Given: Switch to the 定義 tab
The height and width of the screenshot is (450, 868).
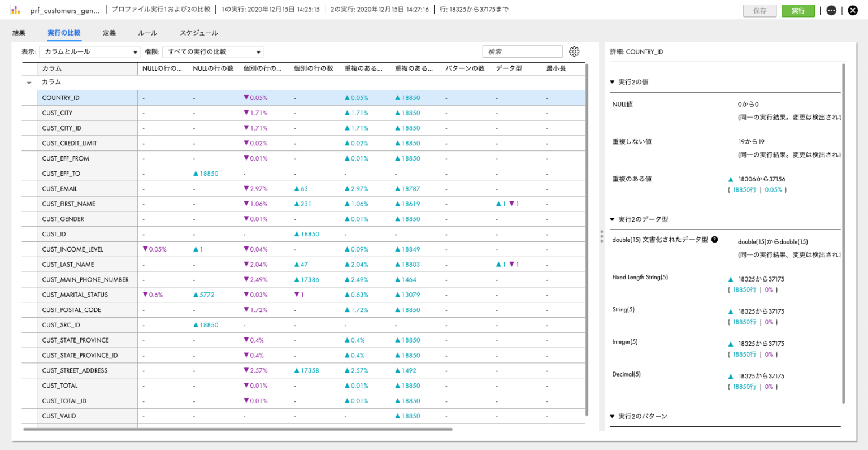Looking at the screenshot, I should [x=110, y=33].
